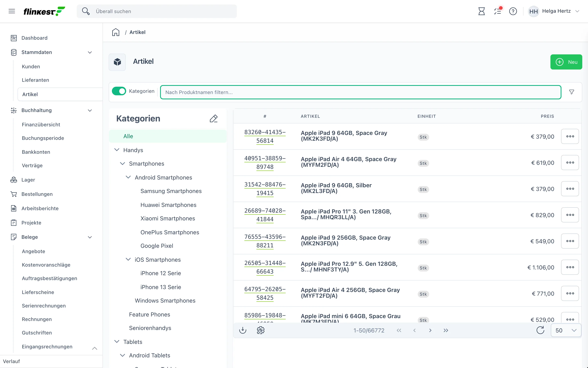Click the Überall suchen search field
Viewport: 588px width, 368px height.
point(157,11)
